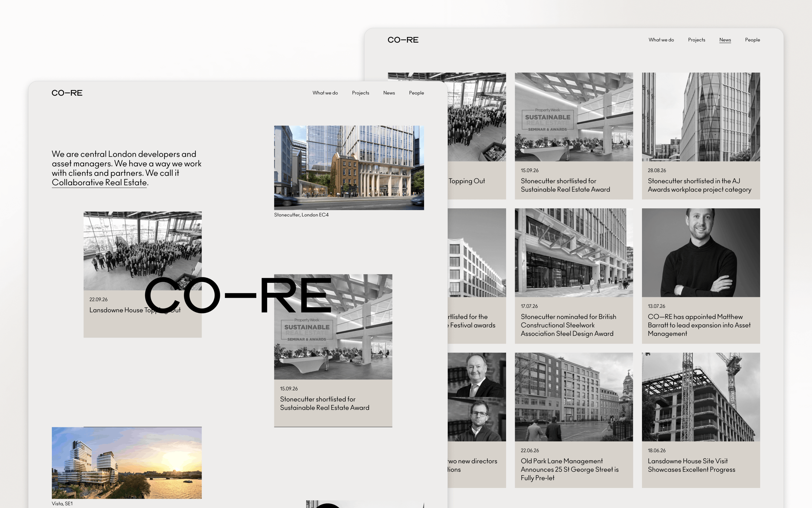This screenshot has height=508, width=812.
Task: Click the 'Stonecutter, London EC4' caption
Action: pos(301,215)
